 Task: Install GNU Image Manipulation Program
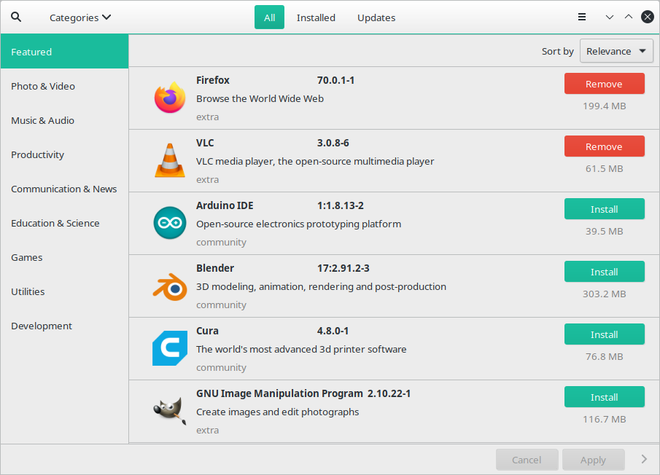tap(604, 397)
